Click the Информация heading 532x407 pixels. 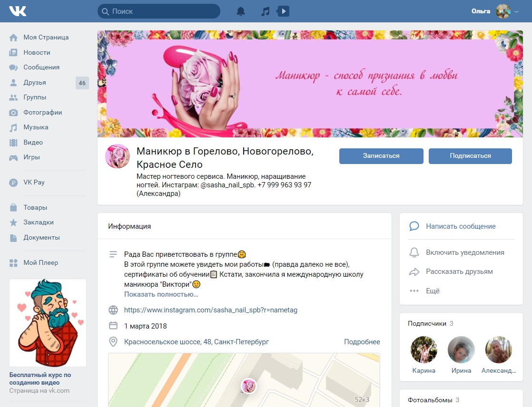tap(129, 226)
